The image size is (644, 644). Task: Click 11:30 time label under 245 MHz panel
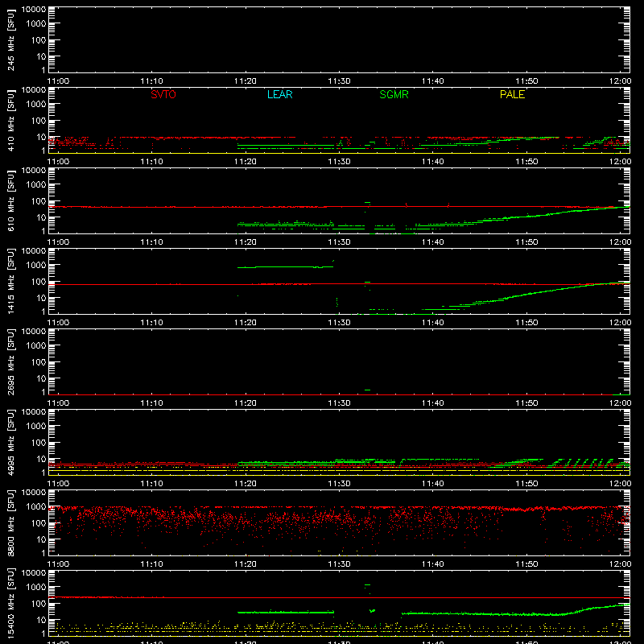coord(339,81)
